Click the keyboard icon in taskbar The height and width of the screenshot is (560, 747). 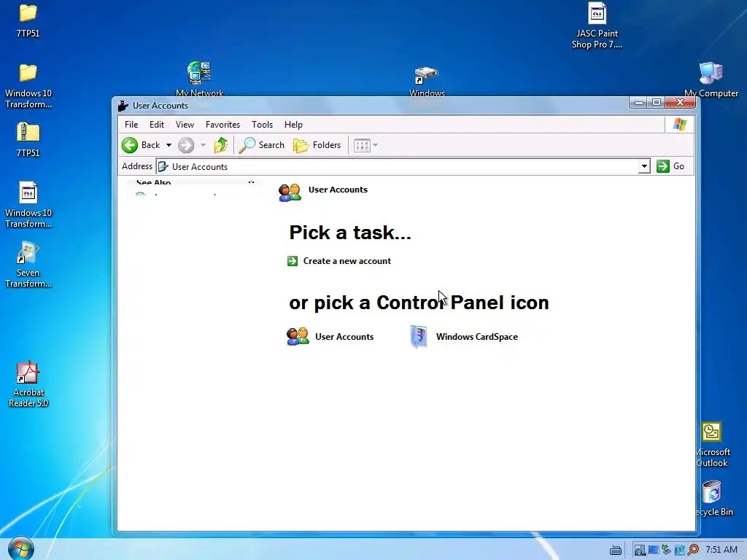coord(616,551)
